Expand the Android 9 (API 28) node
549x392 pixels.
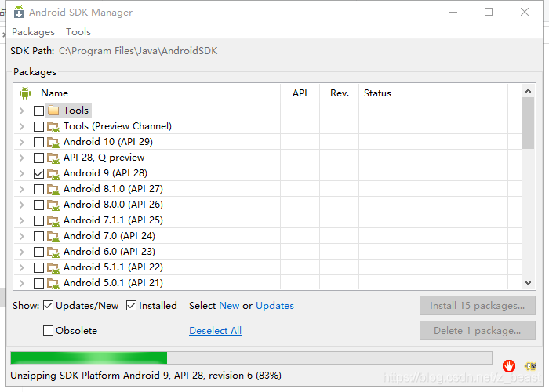coord(22,173)
